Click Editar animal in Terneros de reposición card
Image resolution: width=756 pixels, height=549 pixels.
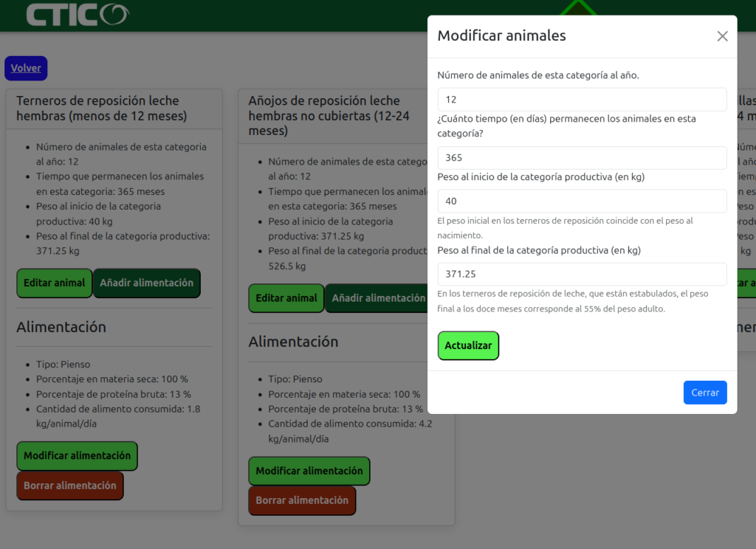(x=55, y=283)
